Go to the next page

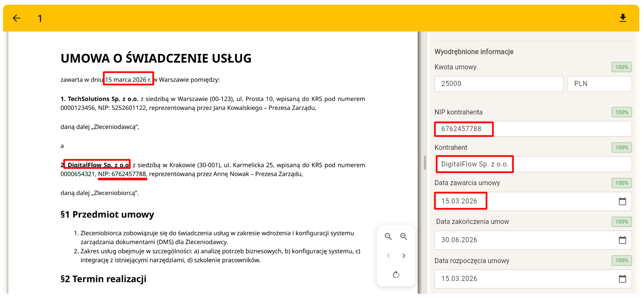(x=404, y=255)
